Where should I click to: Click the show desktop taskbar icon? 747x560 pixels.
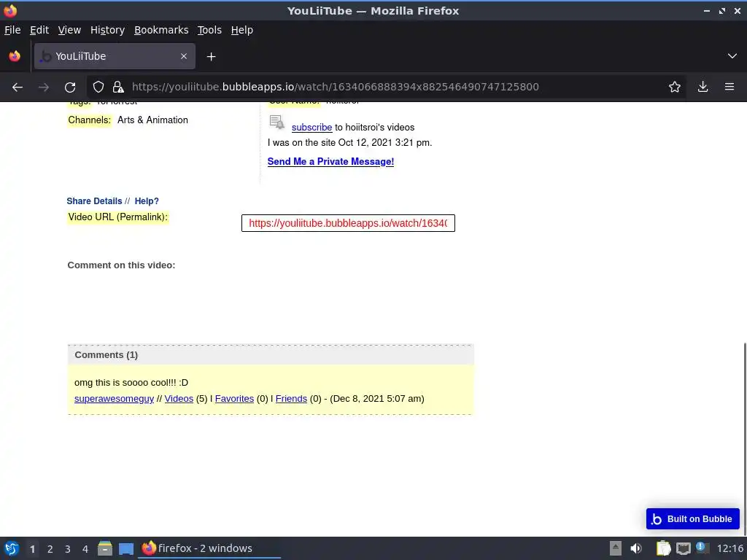[126, 548]
